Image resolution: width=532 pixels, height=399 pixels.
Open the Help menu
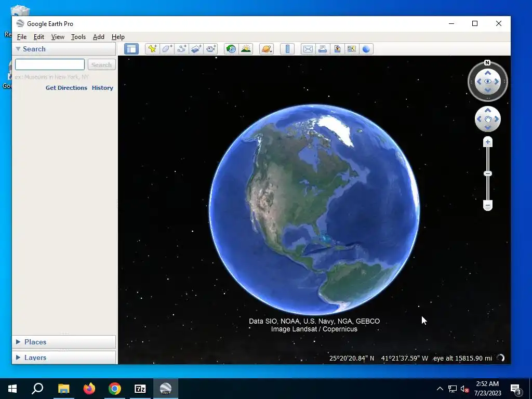pyautogui.click(x=118, y=37)
